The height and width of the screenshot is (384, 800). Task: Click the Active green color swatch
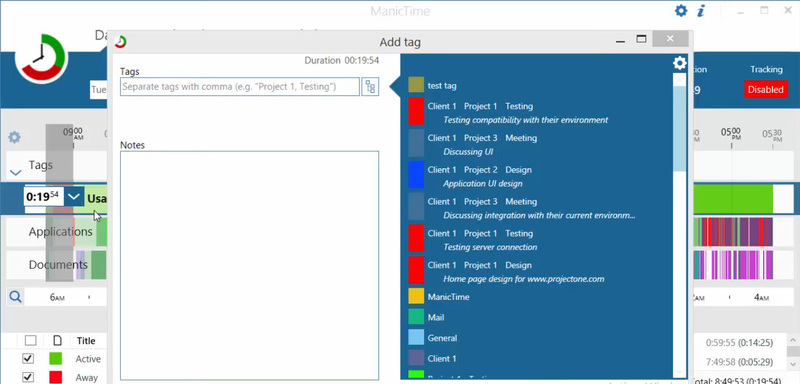(56, 359)
